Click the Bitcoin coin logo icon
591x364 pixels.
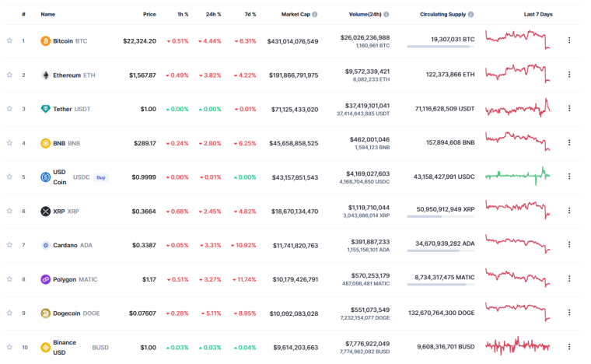pyautogui.click(x=45, y=40)
